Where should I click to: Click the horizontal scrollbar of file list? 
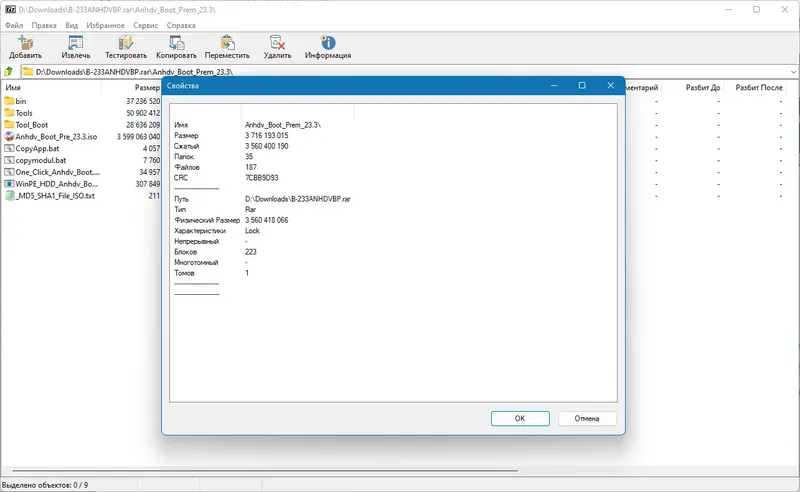point(265,470)
